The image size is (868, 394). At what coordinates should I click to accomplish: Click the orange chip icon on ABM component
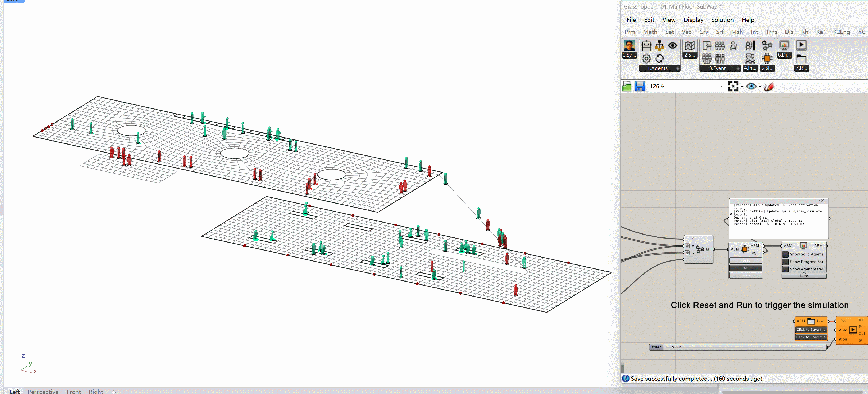745,249
